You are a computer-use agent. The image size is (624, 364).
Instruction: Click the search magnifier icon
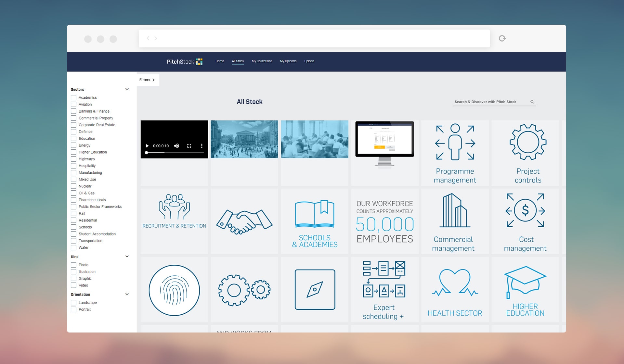click(x=532, y=102)
